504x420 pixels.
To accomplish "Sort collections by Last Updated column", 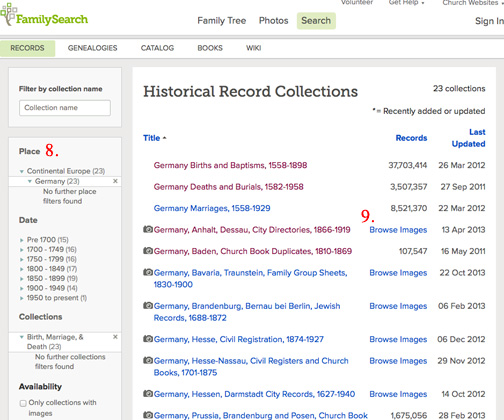I will click(x=468, y=138).
